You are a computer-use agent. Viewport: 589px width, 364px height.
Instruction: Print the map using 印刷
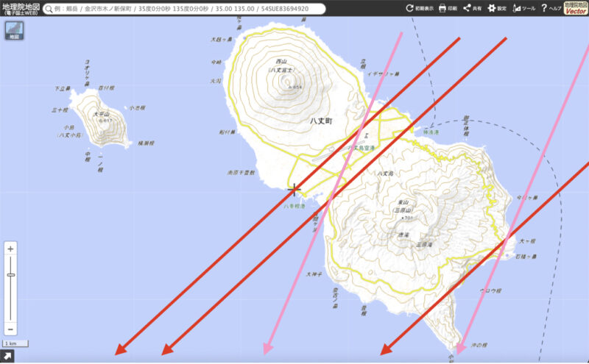[448, 9]
